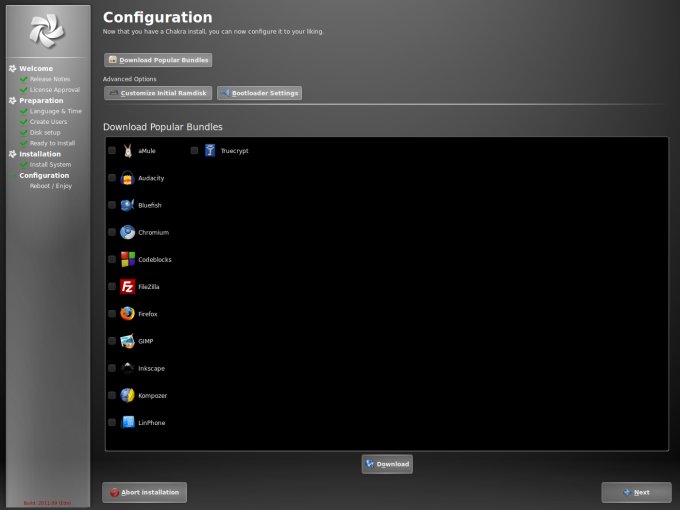Select Installation step in sidebar
The image size is (680, 510).
pyautogui.click(x=40, y=154)
